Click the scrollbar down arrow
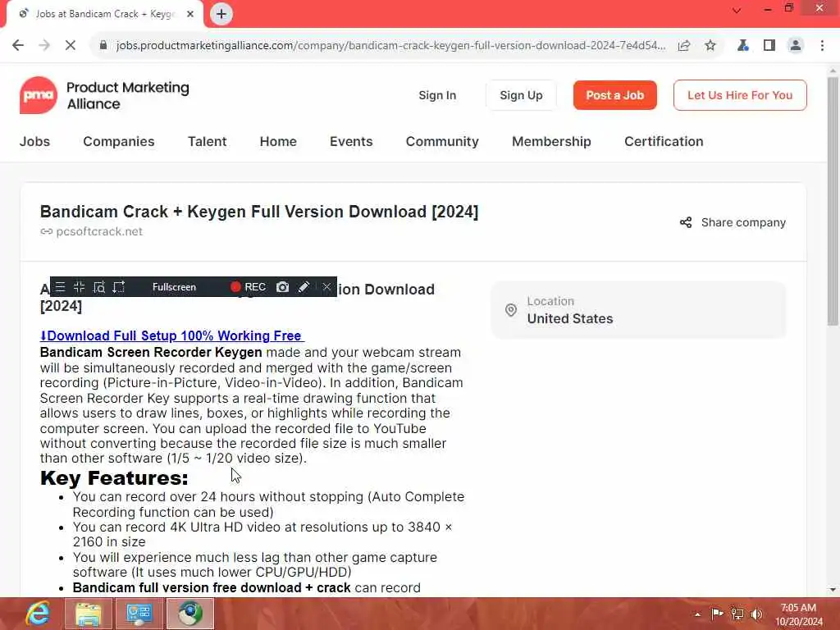 coord(833,590)
